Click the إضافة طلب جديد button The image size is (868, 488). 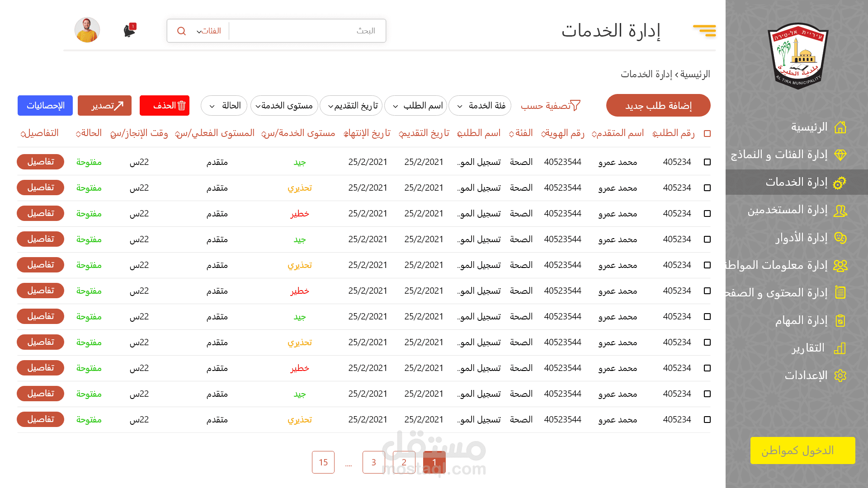coord(658,105)
